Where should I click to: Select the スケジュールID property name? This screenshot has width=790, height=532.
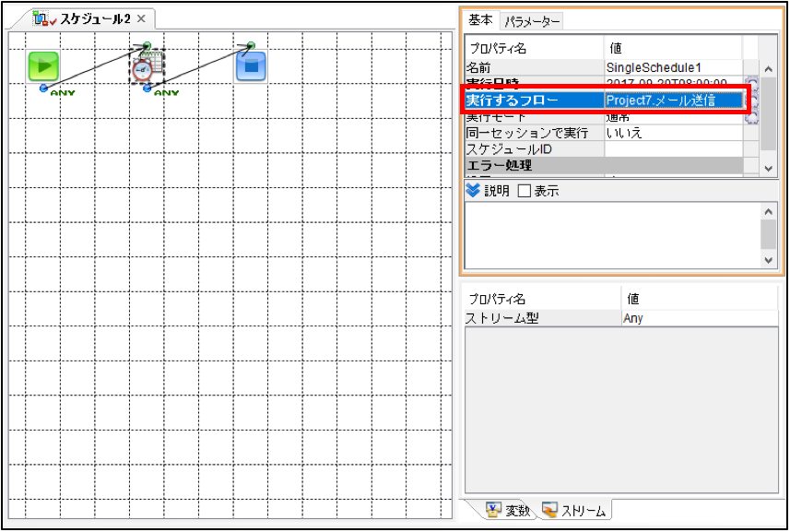coord(534,149)
